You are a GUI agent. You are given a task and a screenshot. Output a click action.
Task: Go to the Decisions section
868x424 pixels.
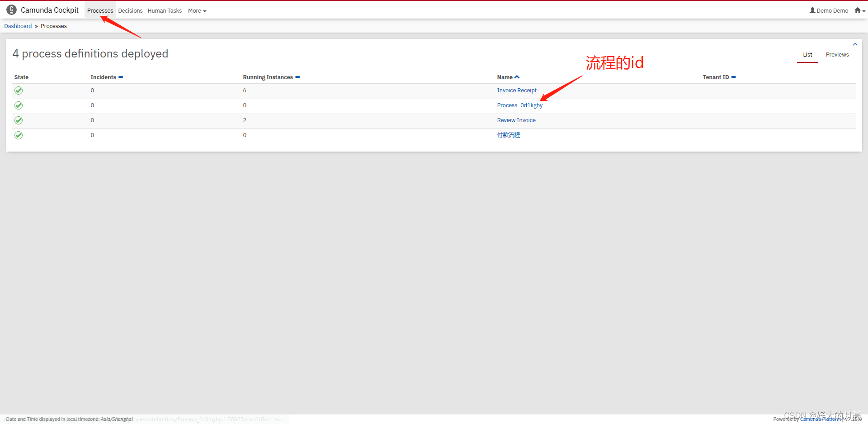coord(130,11)
